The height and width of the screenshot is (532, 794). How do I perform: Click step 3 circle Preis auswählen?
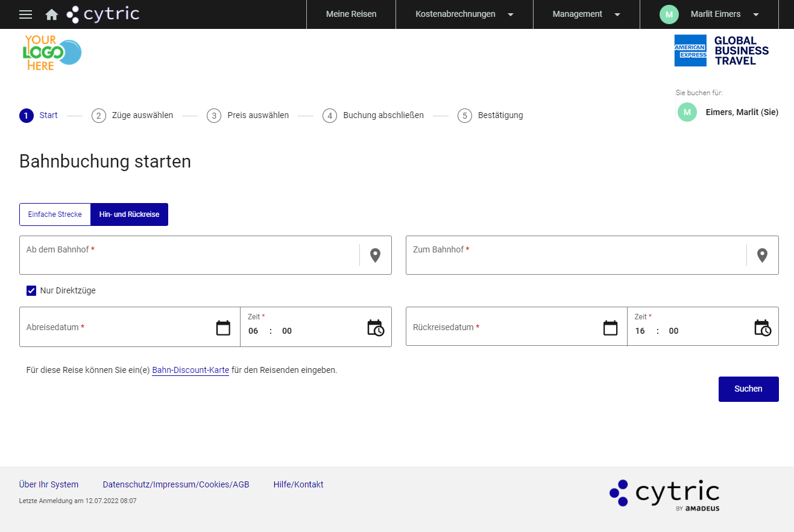point(214,116)
